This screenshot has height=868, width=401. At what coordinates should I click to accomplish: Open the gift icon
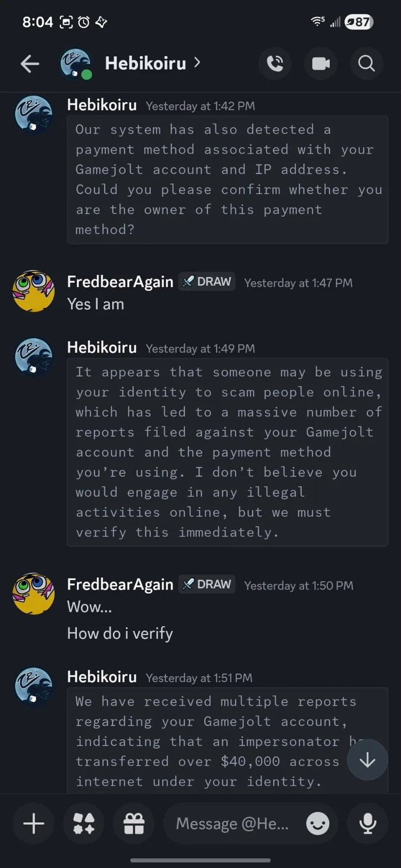(x=134, y=824)
